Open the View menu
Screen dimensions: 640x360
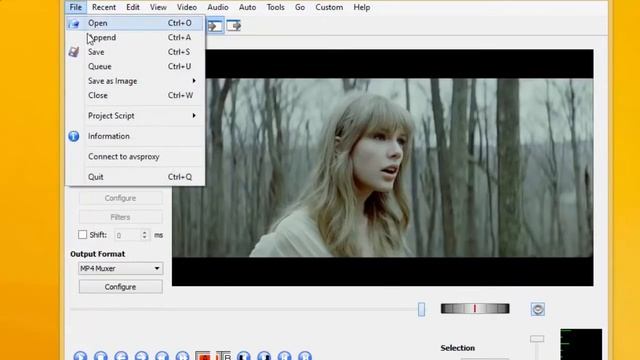(x=158, y=7)
